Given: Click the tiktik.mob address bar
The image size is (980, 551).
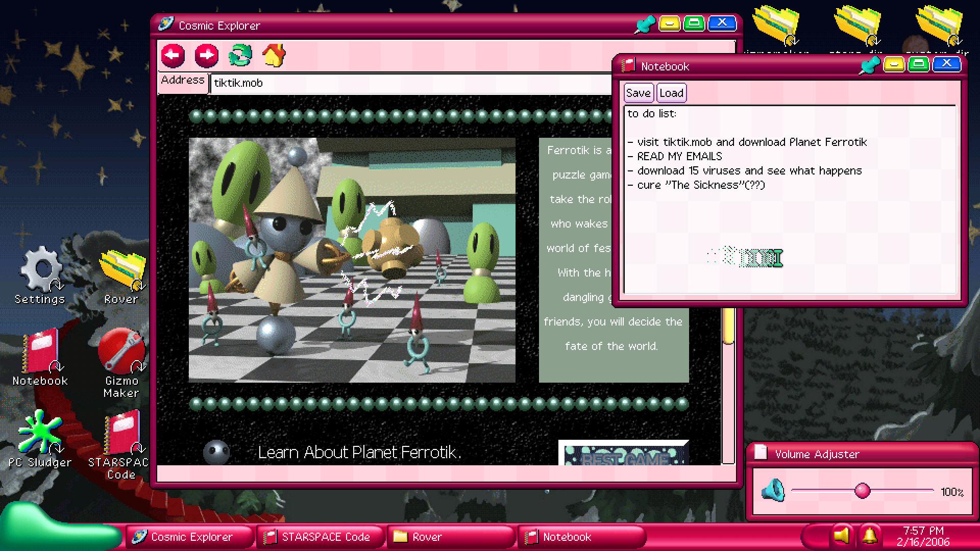Looking at the screenshot, I should tap(357, 83).
